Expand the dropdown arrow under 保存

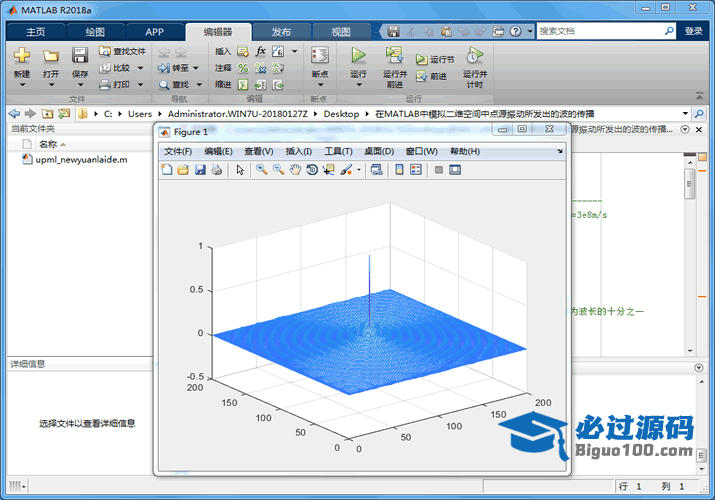(x=80, y=85)
